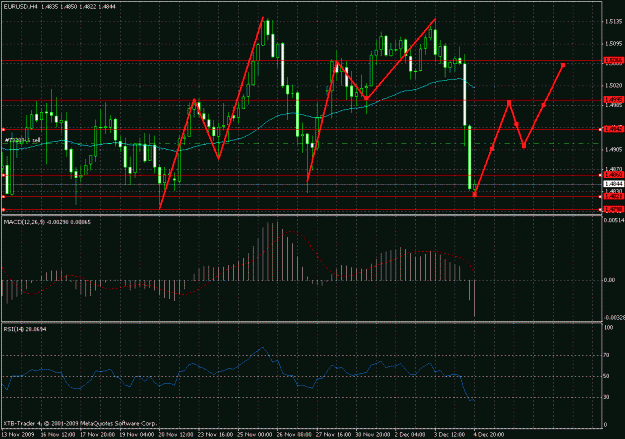The width and height of the screenshot is (625, 439).
Task: Click the MetaQuotes Software Corp. copyright text
Action: pyautogui.click(x=80, y=423)
